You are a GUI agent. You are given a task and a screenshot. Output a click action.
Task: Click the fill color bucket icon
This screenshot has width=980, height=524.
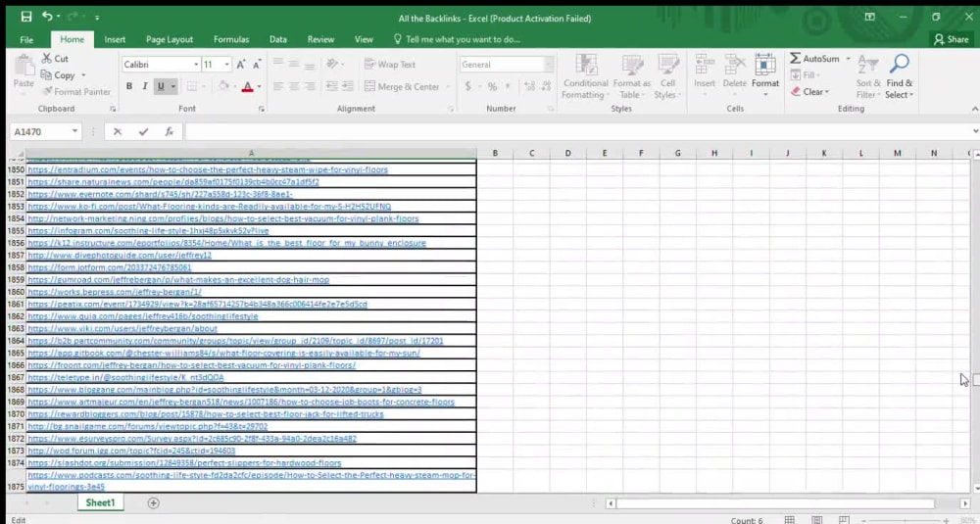223,86
